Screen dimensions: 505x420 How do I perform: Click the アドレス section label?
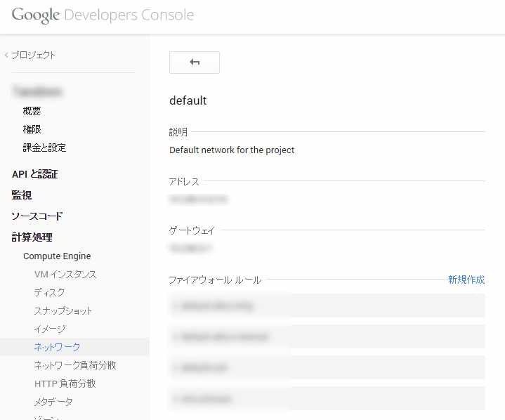pyautogui.click(x=184, y=181)
